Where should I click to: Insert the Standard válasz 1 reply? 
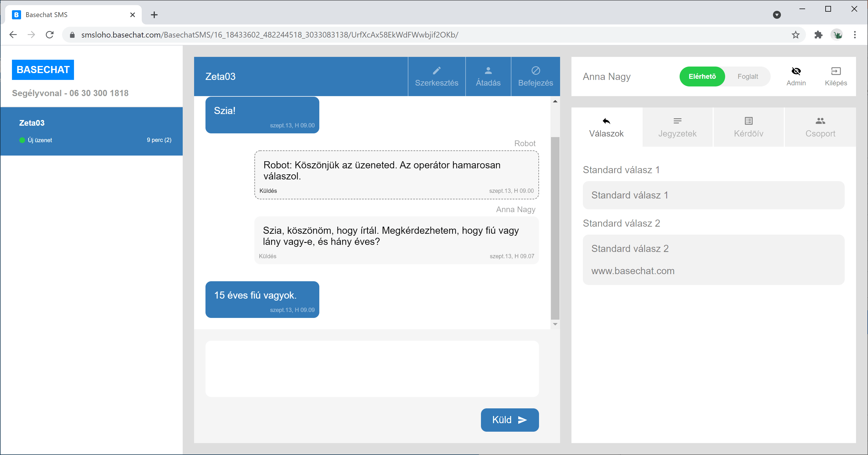[713, 195]
